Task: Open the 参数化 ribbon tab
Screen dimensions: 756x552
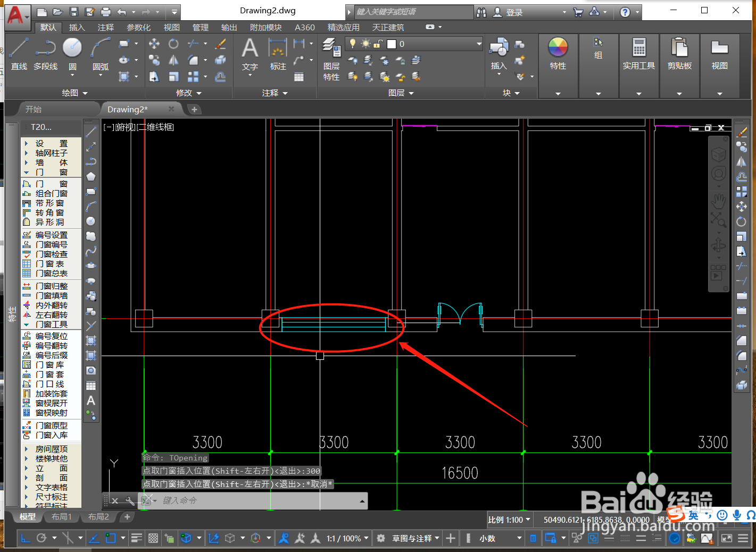Action: pos(138,27)
